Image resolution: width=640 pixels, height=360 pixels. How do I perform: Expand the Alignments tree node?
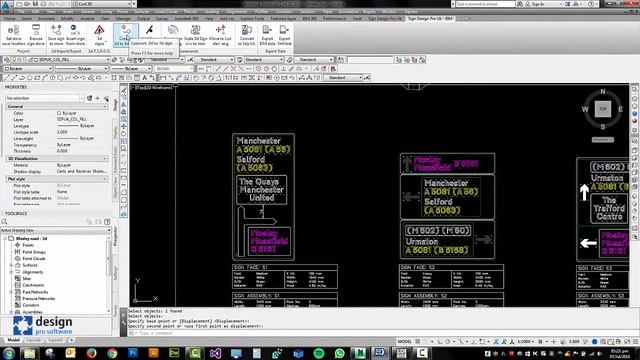point(11,272)
